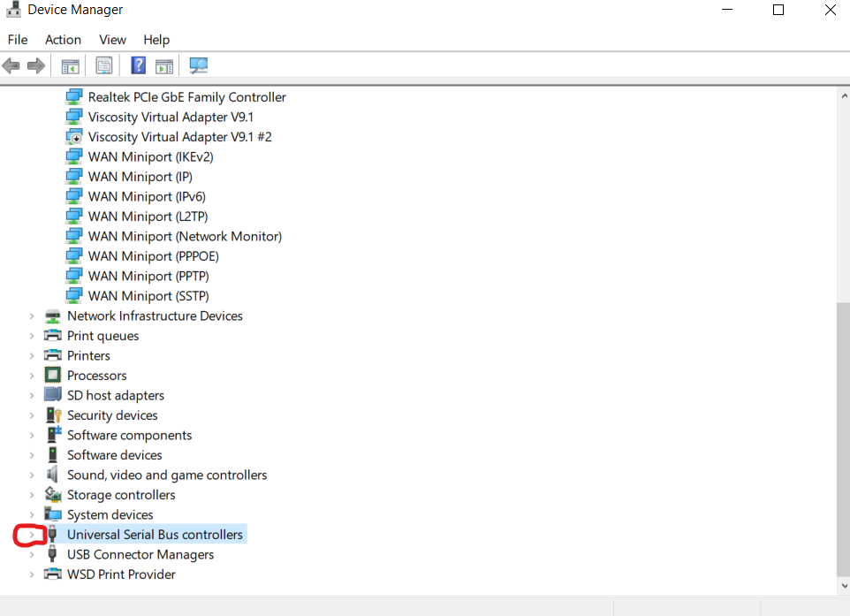Click the Printers category icon
This screenshot has height=616, width=850.
(x=53, y=355)
